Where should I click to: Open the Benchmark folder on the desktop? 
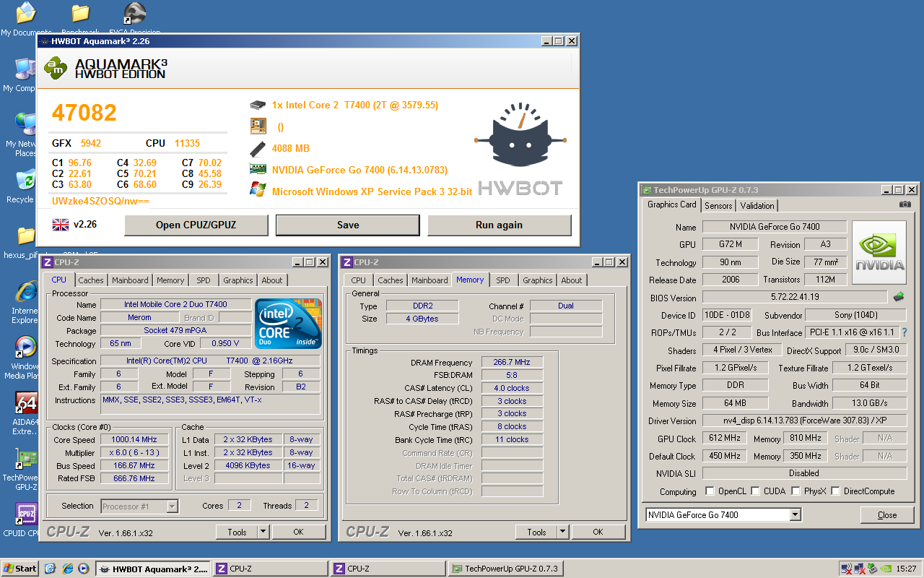(x=81, y=13)
